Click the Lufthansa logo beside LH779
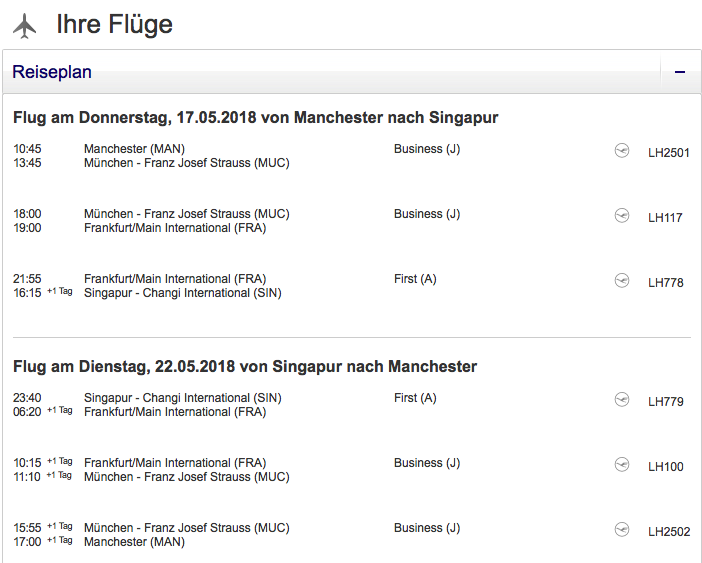Viewport: 702px width, 563px height. tap(622, 400)
